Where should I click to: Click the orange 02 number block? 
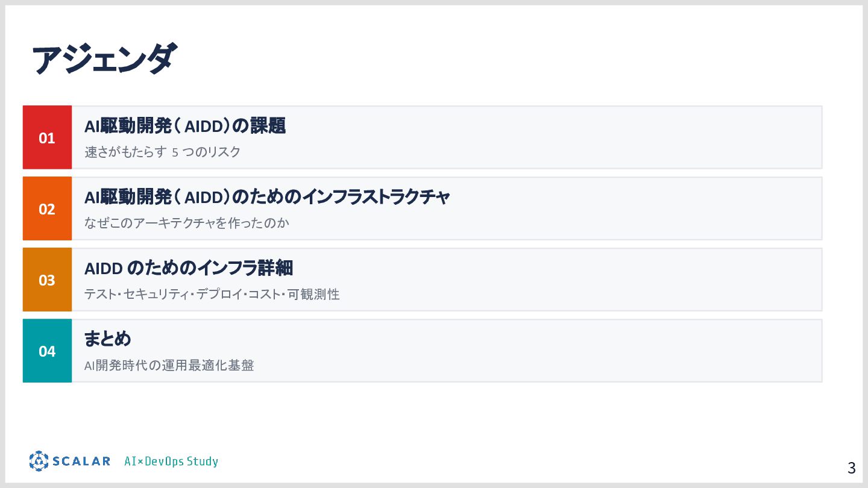coord(47,209)
